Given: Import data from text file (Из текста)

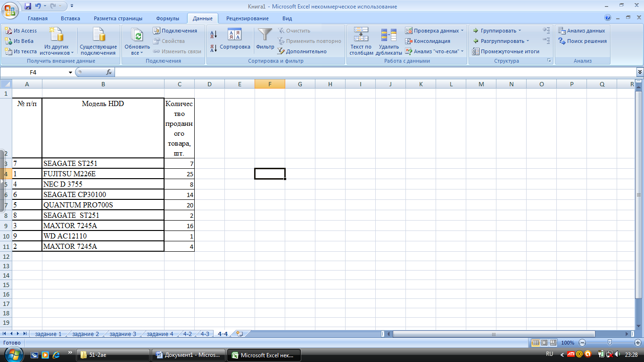Looking at the screenshot, I should point(21,51).
